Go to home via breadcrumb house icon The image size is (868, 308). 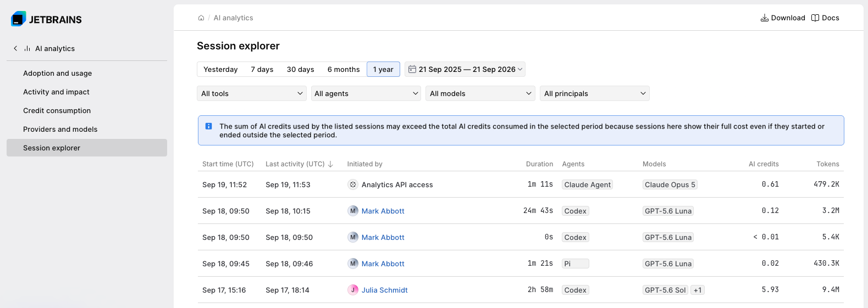point(201,18)
